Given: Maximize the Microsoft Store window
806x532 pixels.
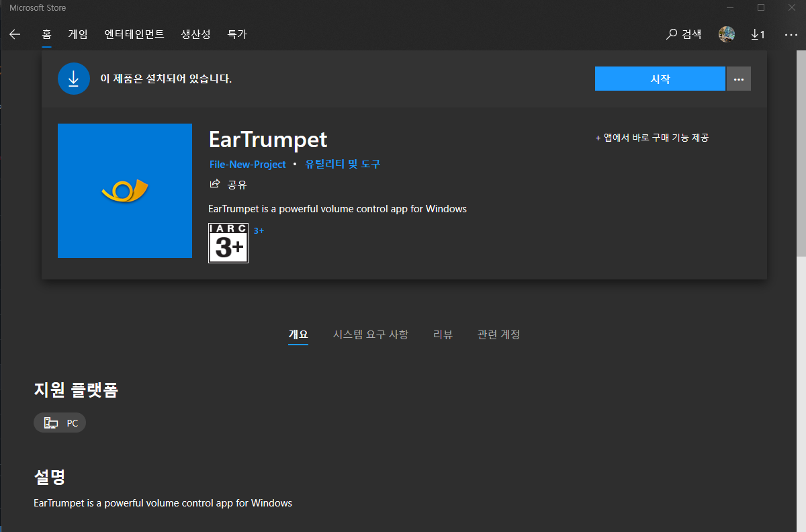Looking at the screenshot, I should [761, 7].
